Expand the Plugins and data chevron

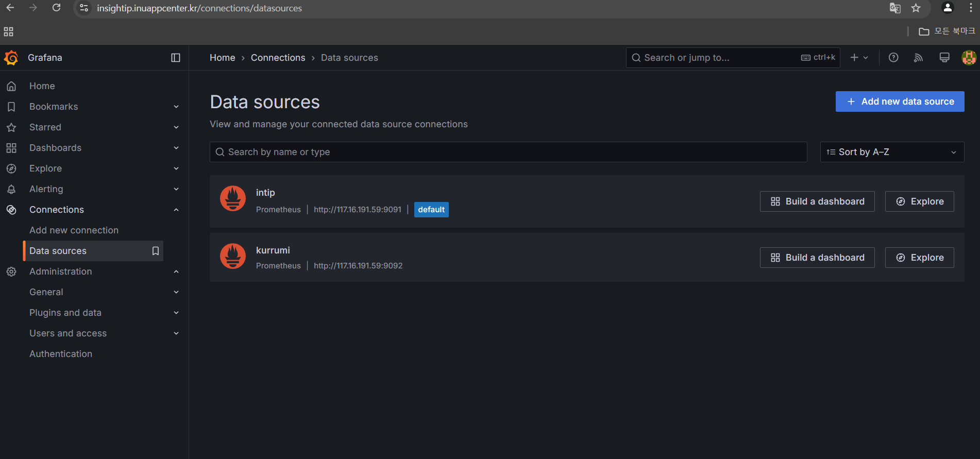coord(176,313)
